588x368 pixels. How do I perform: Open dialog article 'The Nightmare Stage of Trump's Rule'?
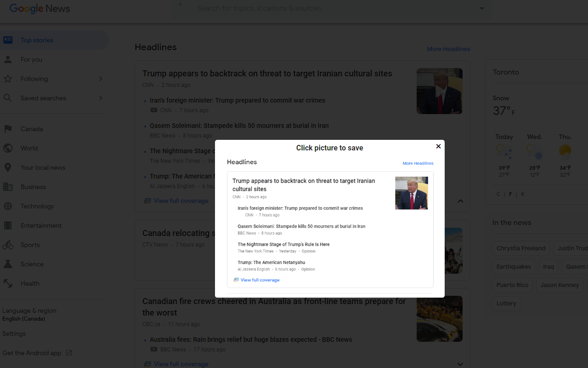click(283, 244)
